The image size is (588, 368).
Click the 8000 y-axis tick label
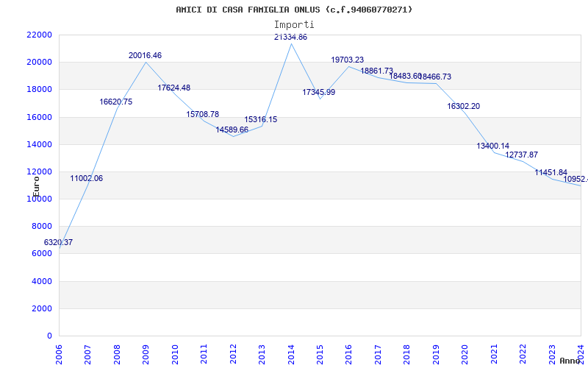coord(42,227)
